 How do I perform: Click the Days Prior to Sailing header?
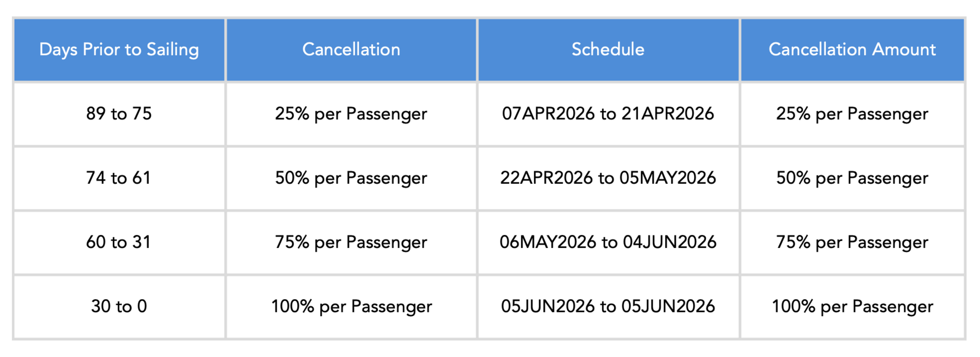tap(119, 50)
